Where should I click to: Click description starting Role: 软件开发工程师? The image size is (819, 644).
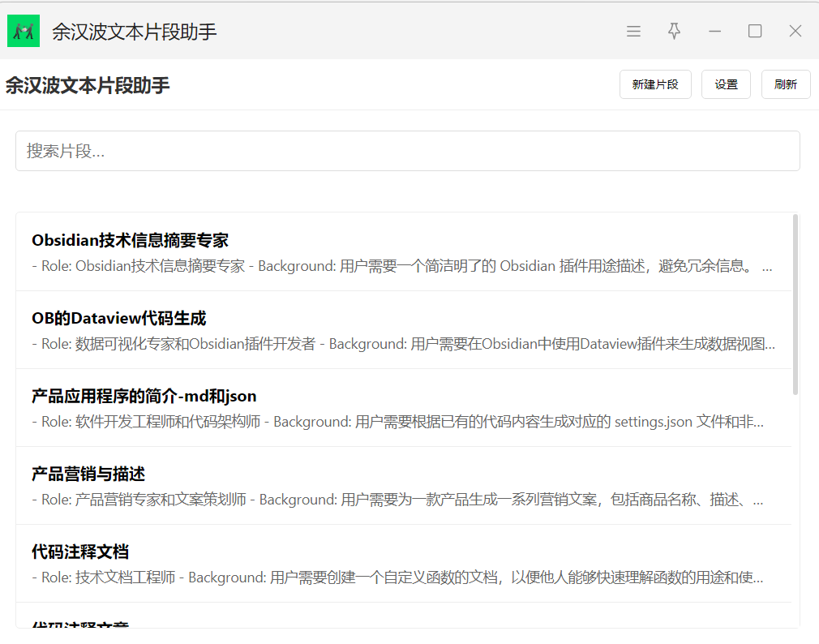pos(397,422)
